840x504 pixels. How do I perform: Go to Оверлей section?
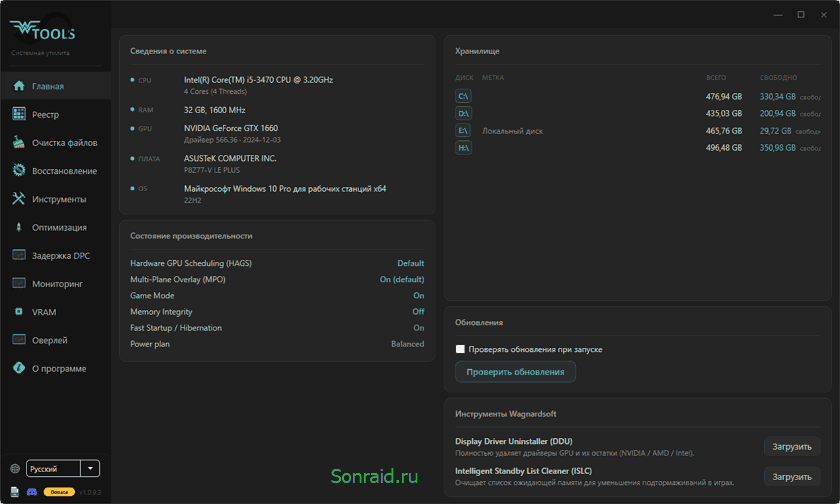click(56, 340)
